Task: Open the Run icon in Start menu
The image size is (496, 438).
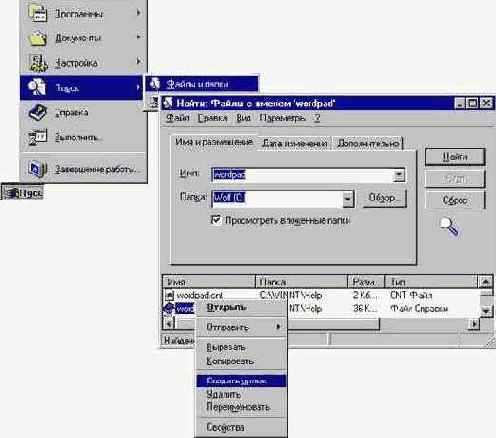Action: [x=38, y=137]
